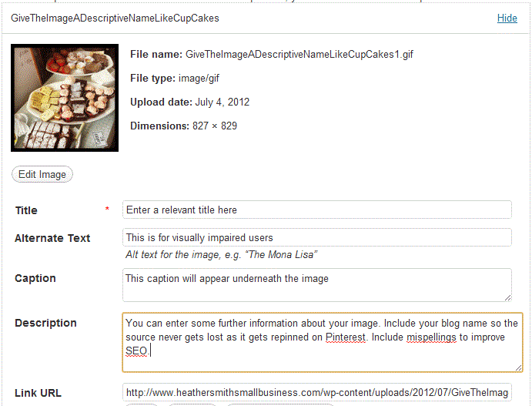Click the Description label
Viewport: 532px width, 406px height.
coord(45,323)
